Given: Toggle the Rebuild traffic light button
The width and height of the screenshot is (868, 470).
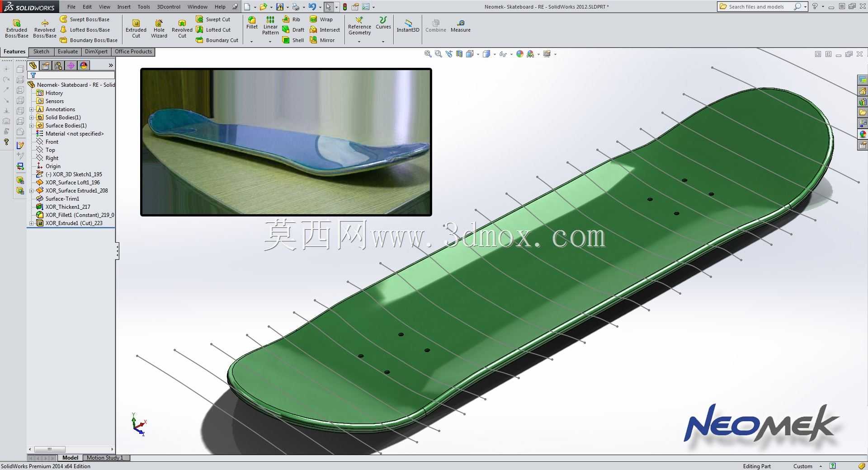Looking at the screenshot, I should click(x=345, y=7).
